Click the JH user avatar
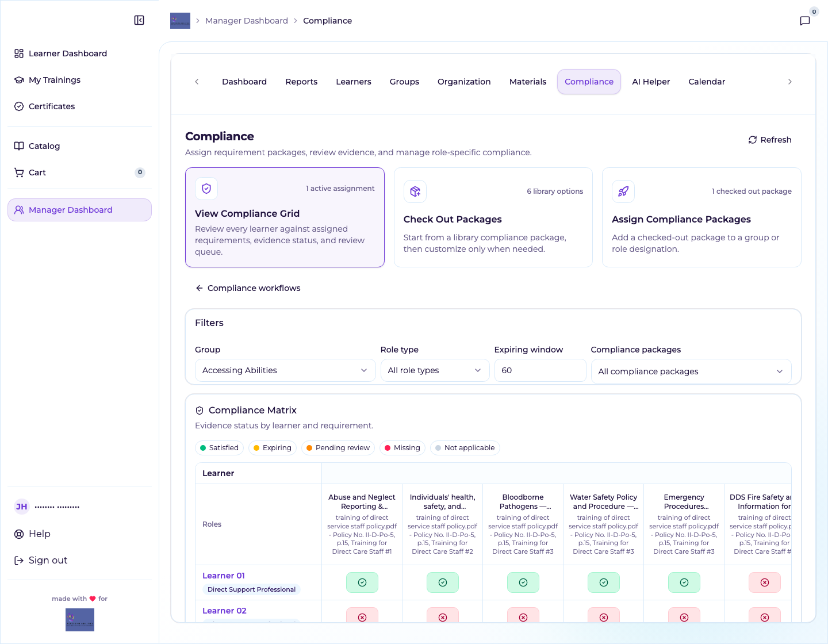The width and height of the screenshot is (828, 644). (21, 507)
